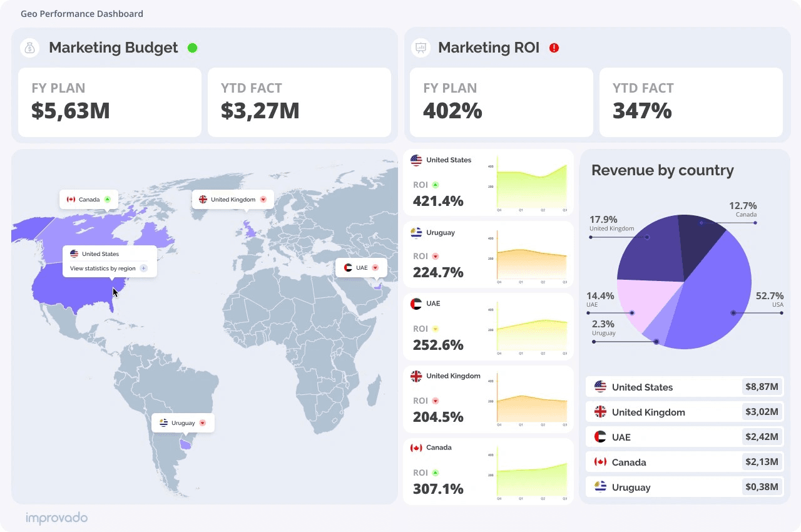
Task: Expand region statistics using the plus button
Action: (143, 269)
